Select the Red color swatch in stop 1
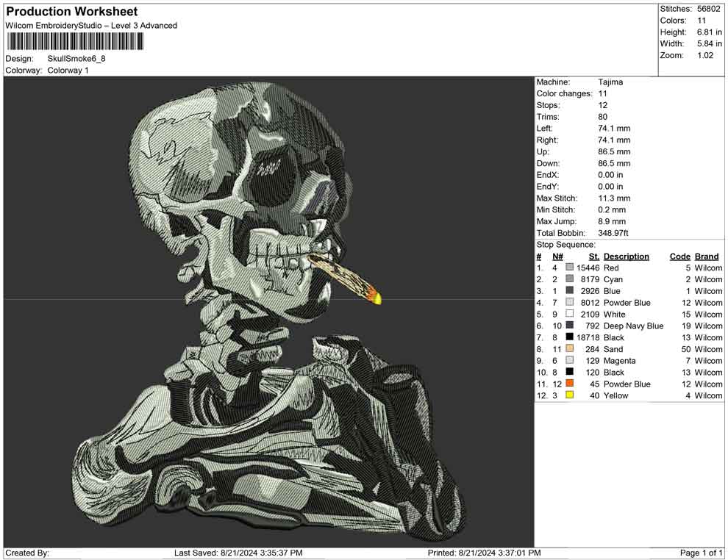The height and width of the screenshot is (560, 728). pos(569,268)
